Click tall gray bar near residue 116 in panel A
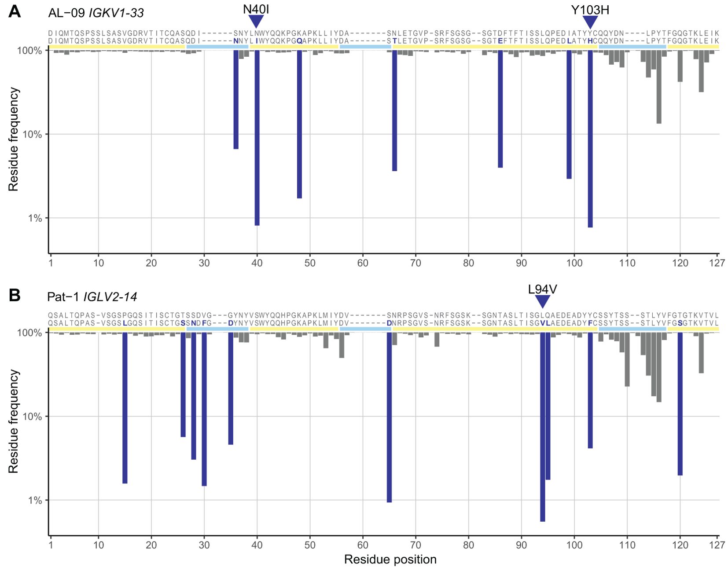 659,87
